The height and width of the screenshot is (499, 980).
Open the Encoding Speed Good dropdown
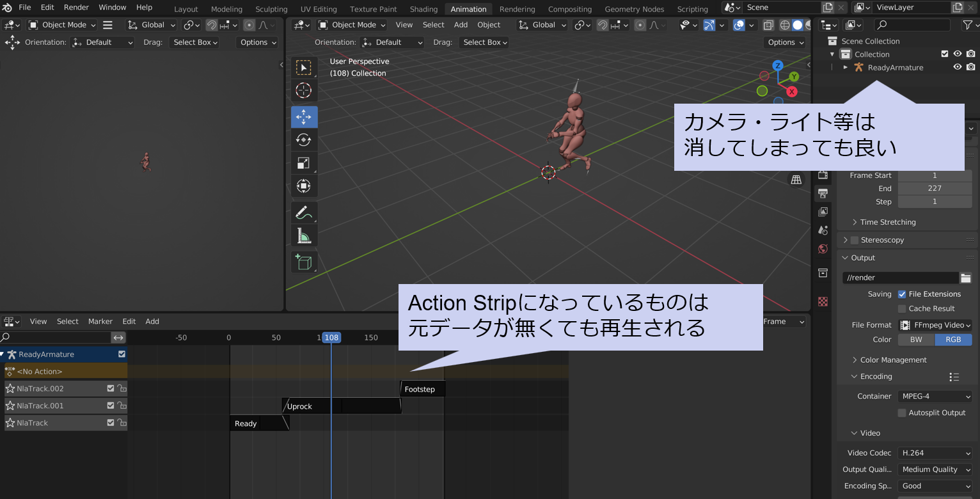[x=935, y=486]
